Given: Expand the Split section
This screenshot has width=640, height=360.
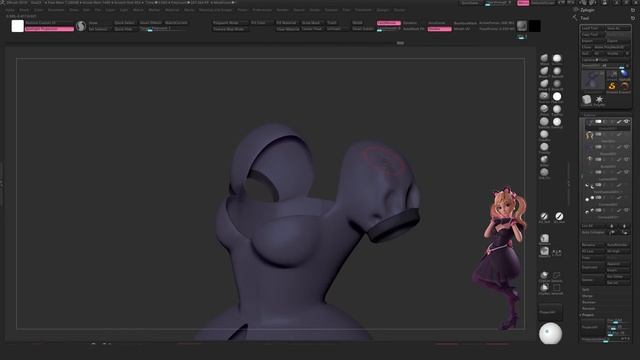Looking at the screenshot, I should coord(585,290).
